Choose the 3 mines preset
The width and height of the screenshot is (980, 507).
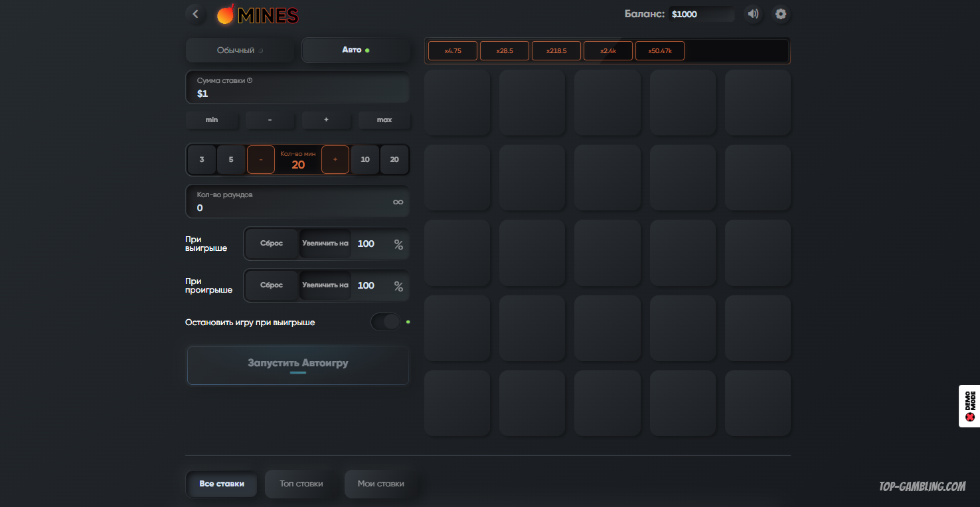click(202, 160)
